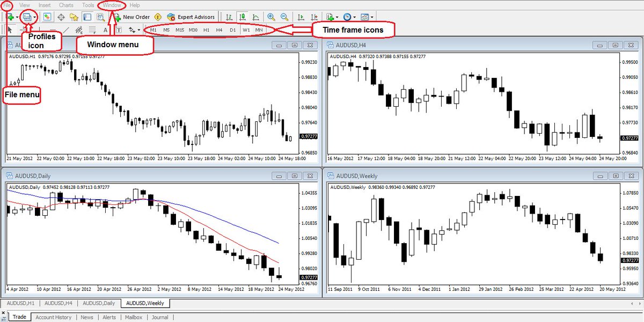Screen dimensions: 644x322
Task: Open the Charts menu
Action: point(66,5)
